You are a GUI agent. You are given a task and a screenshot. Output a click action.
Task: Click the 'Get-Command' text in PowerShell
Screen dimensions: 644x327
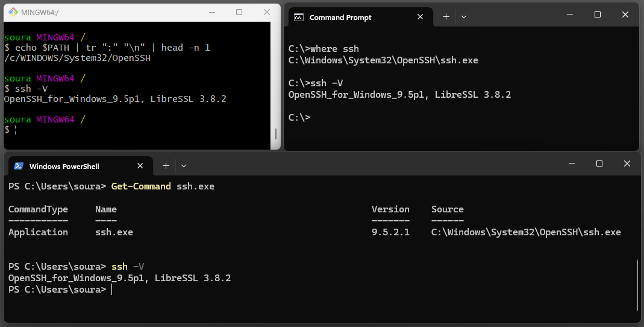point(141,186)
